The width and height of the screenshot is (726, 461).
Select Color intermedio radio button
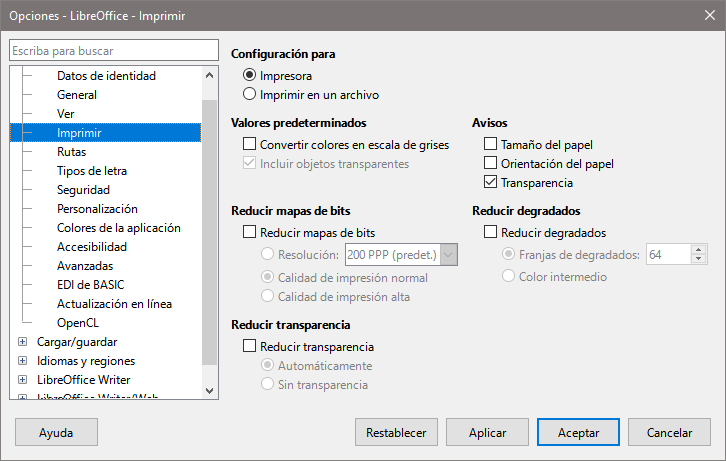[x=508, y=276]
